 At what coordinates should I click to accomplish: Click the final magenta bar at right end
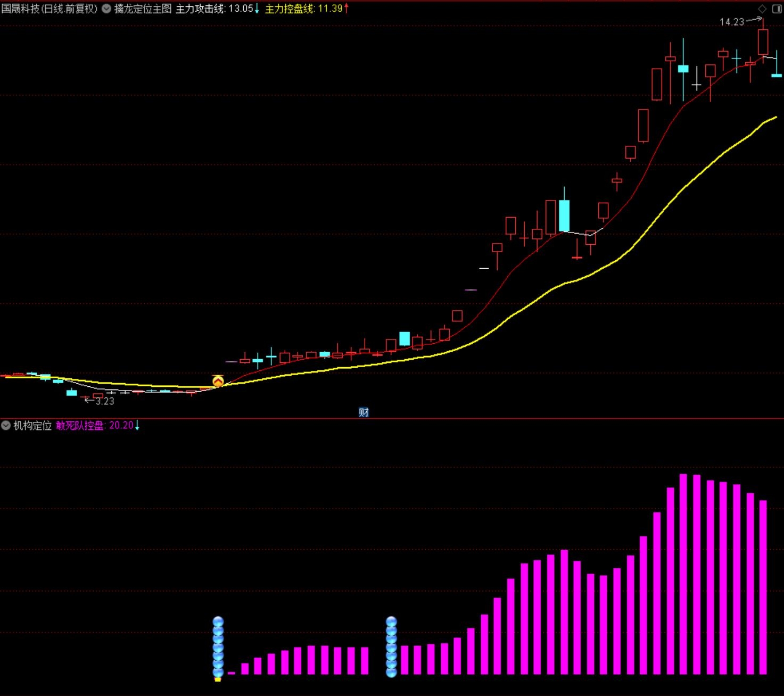[x=763, y=587]
